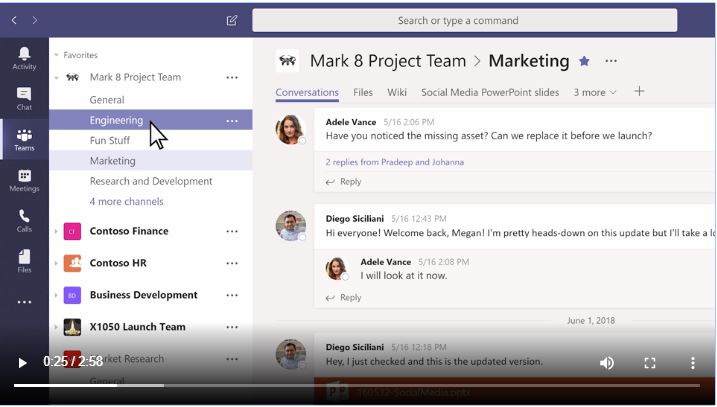Play the video

(x=22, y=363)
